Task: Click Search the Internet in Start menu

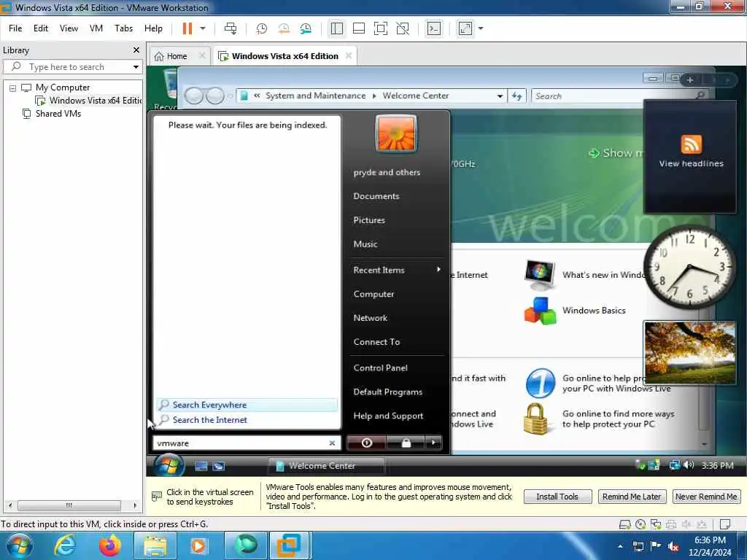Action: pyautogui.click(x=247, y=420)
